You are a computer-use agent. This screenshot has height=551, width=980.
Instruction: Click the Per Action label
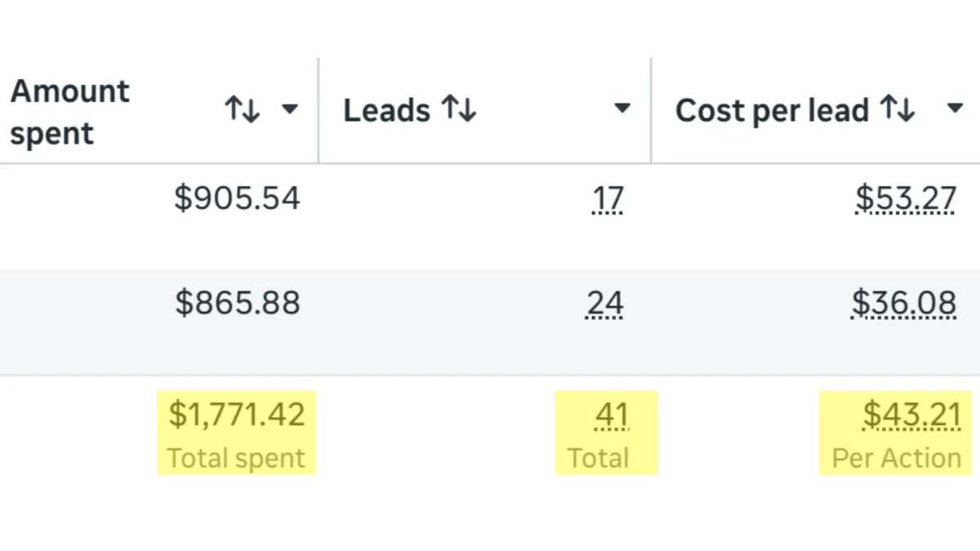[x=897, y=459]
